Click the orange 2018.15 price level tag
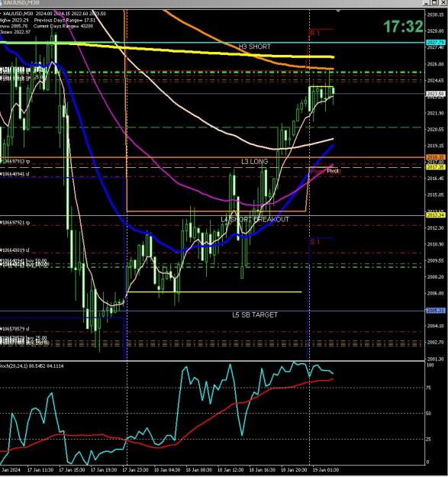 [436, 157]
